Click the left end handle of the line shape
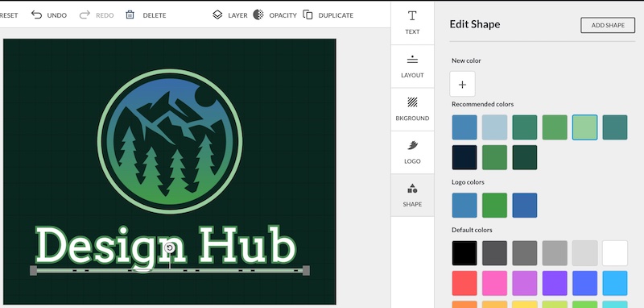 (34, 270)
